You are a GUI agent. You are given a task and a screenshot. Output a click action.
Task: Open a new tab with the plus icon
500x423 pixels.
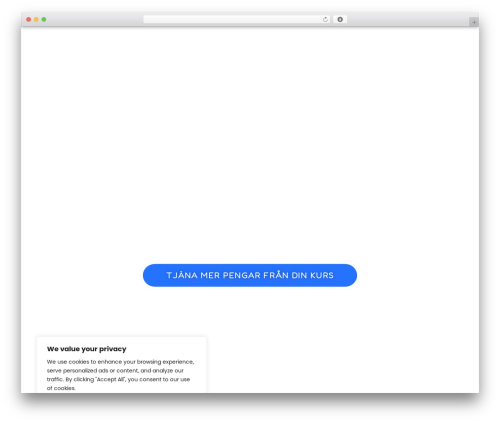[x=474, y=22]
